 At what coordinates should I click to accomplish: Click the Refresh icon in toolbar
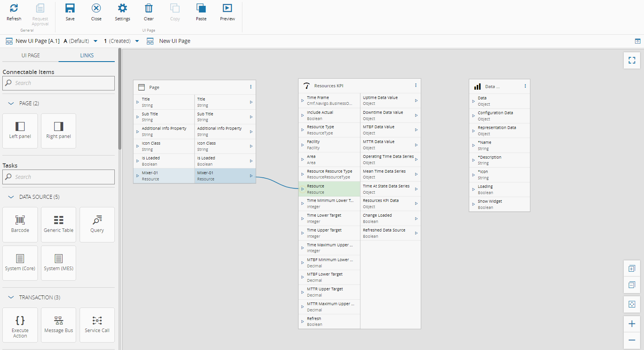14,9
